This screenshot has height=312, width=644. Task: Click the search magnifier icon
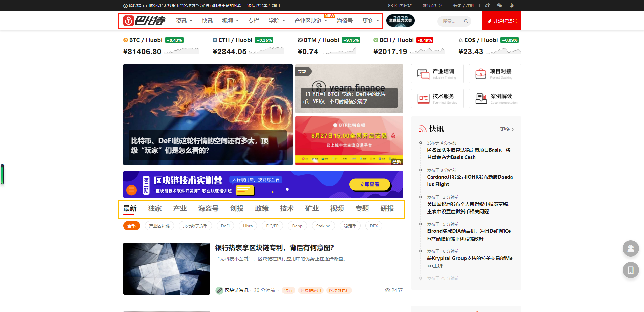(x=466, y=21)
